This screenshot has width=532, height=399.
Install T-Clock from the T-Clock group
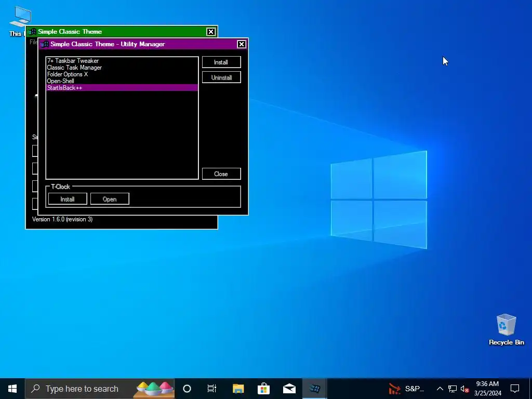pos(68,199)
